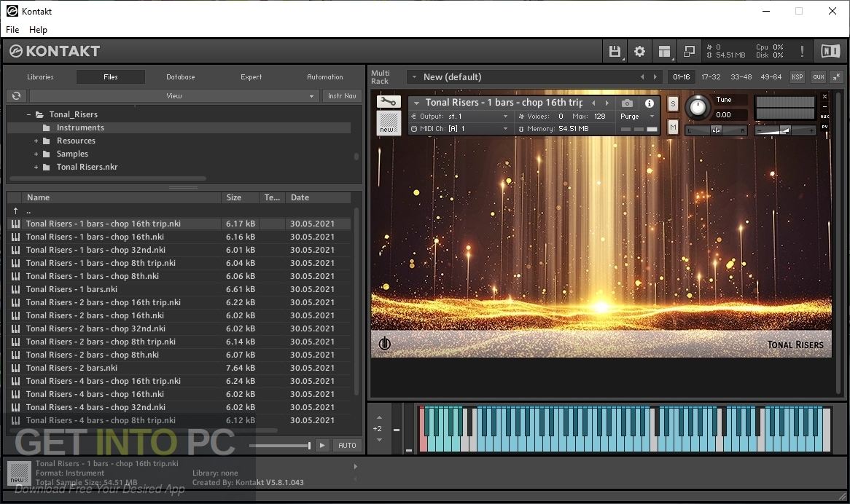
Task: Adjust the audition volume slider
Action: click(x=280, y=446)
